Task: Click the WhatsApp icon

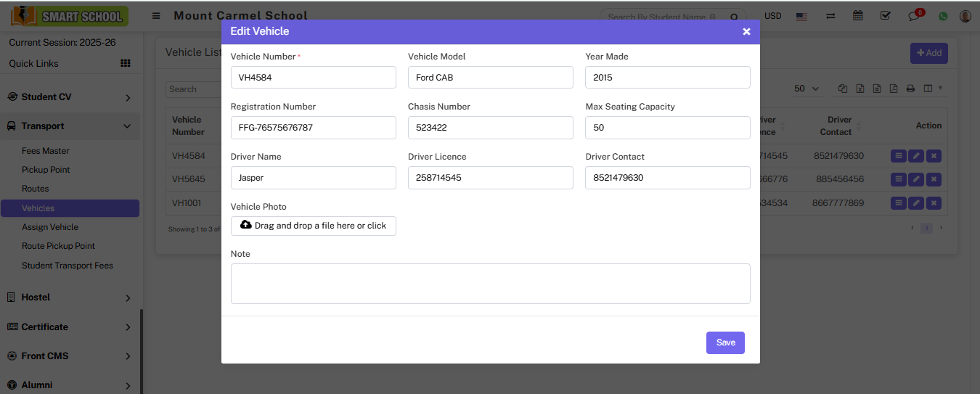Action: coord(943,16)
